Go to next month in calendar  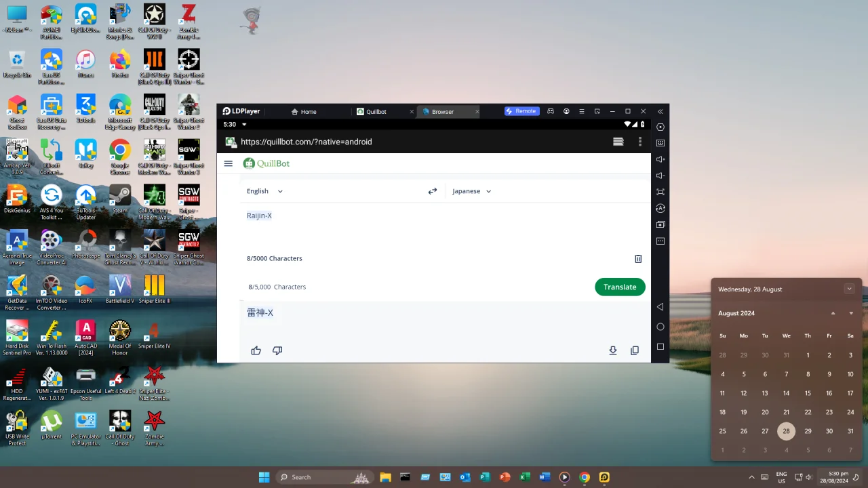pos(851,313)
